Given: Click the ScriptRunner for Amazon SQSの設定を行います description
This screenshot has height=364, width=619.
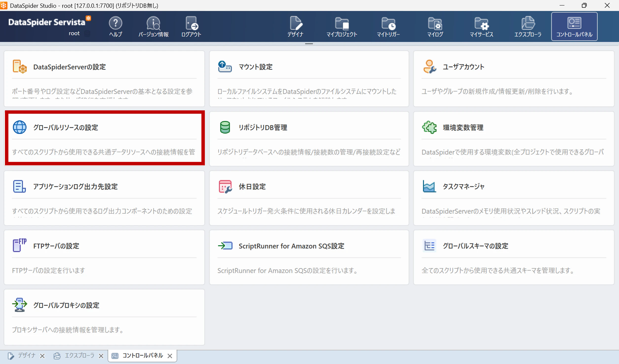Looking at the screenshot, I should point(288,270).
